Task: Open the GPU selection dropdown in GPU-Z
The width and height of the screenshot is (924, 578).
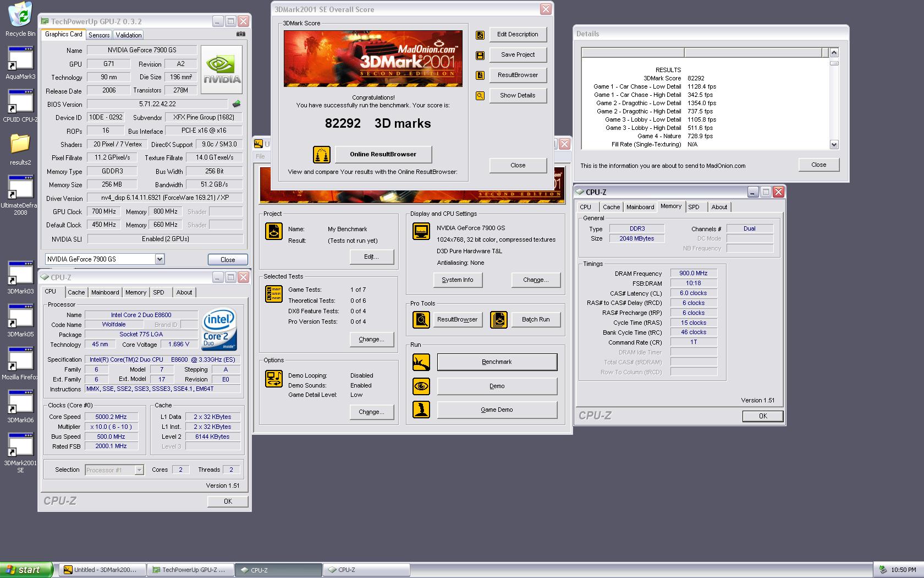Action: tap(159, 259)
